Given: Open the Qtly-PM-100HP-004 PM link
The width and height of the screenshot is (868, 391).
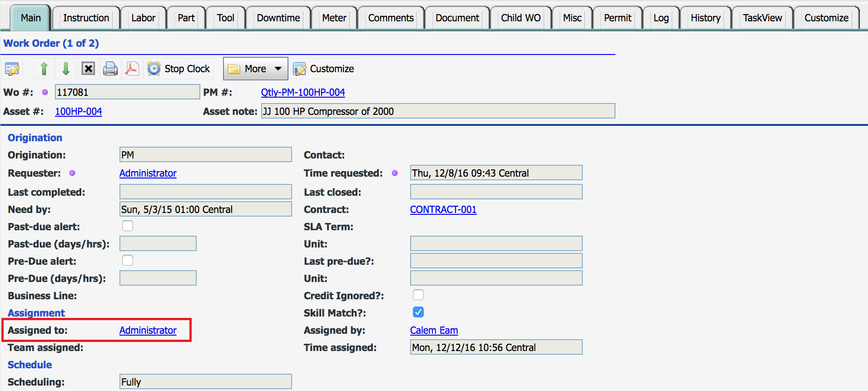Looking at the screenshot, I should pos(303,92).
